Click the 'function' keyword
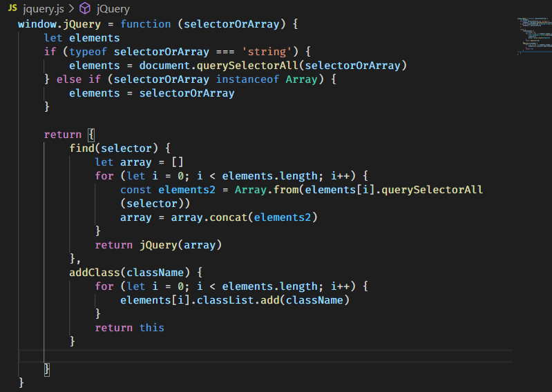The width and height of the screenshot is (552, 392). coord(145,24)
